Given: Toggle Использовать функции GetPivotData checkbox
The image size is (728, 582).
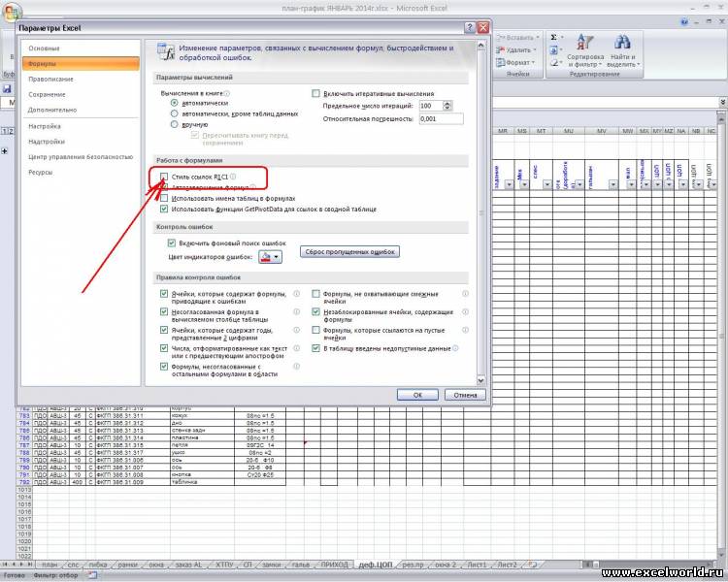Looking at the screenshot, I should click(x=164, y=209).
